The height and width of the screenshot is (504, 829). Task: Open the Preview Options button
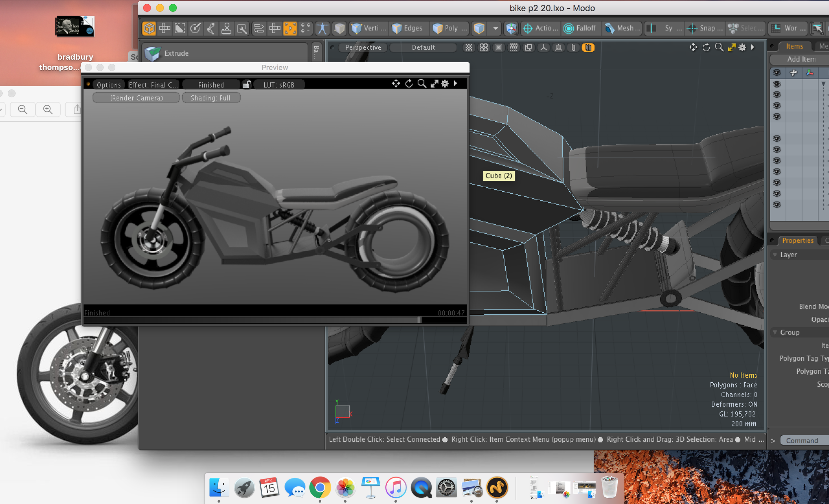click(x=108, y=85)
